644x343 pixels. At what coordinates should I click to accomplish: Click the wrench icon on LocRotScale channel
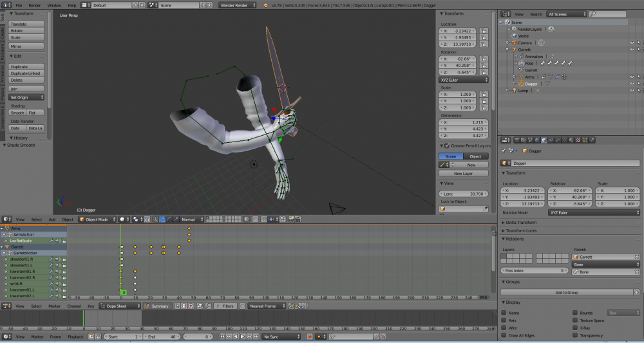[50, 241]
